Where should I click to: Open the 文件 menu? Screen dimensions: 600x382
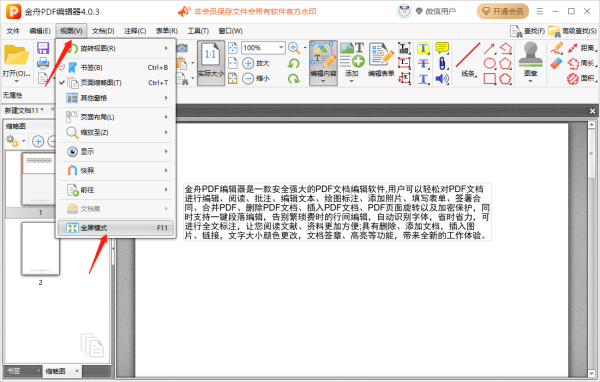(13, 31)
